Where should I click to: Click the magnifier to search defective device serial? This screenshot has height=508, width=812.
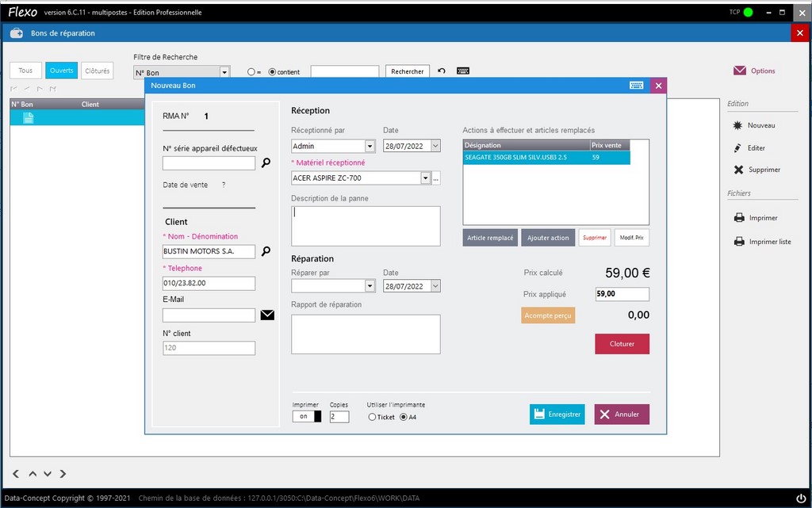pyautogui.click(x=266, y=162)
